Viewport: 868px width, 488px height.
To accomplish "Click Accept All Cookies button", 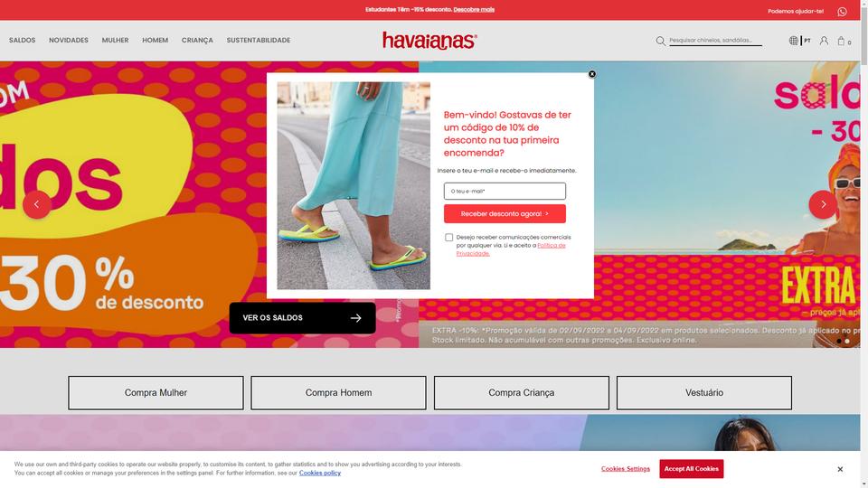I will 692,469.
